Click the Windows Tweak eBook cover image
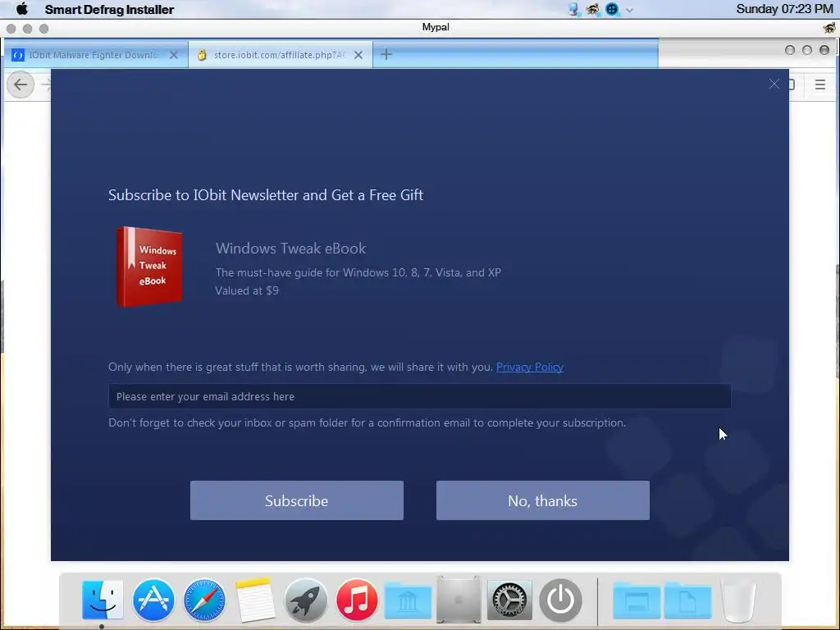 [149, 267]
